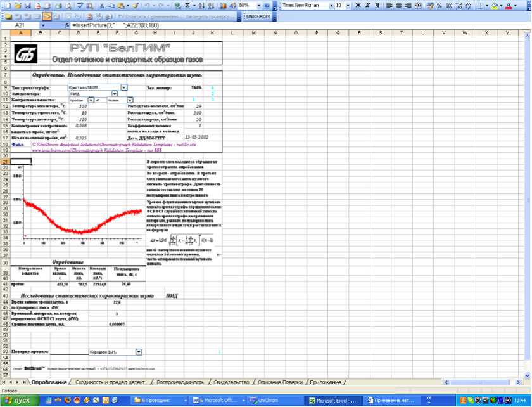Image resolution: width=532 pixels, height=407 pixels.
Task: Jump to last sheet tab arrow
Action: point(24,382)
